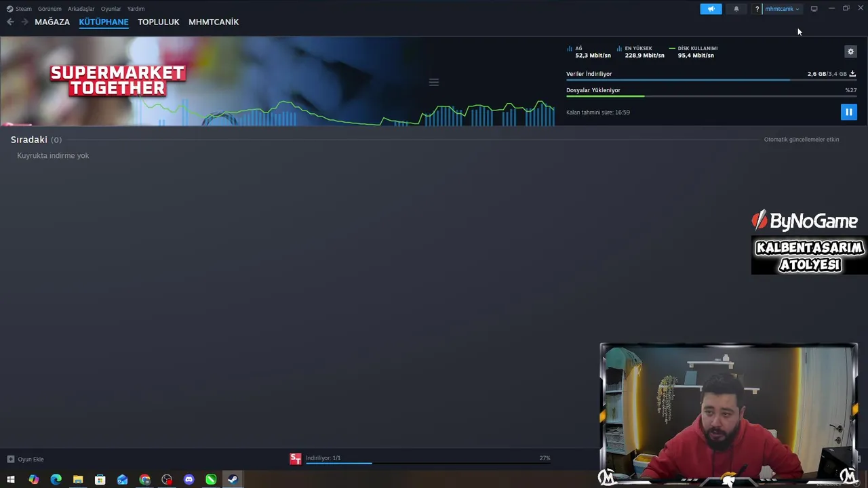Image resolution: width=868 pixels, height=488 pixels.
Task: Switch to Big Picture mode icon
Action: [814, 9]
